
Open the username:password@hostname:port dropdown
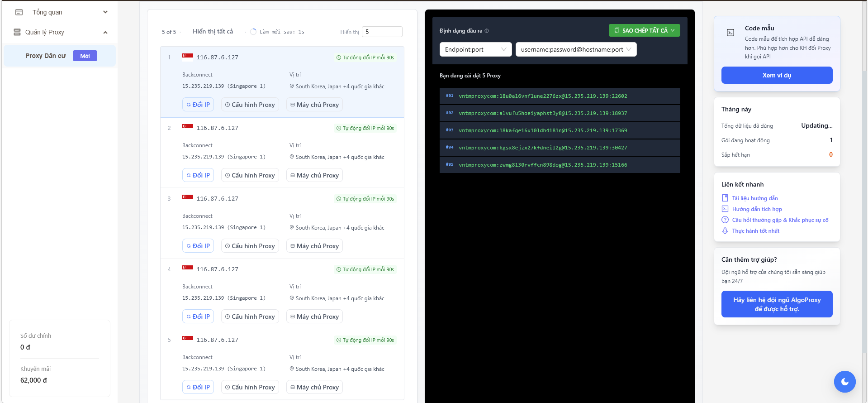point(576,49)
